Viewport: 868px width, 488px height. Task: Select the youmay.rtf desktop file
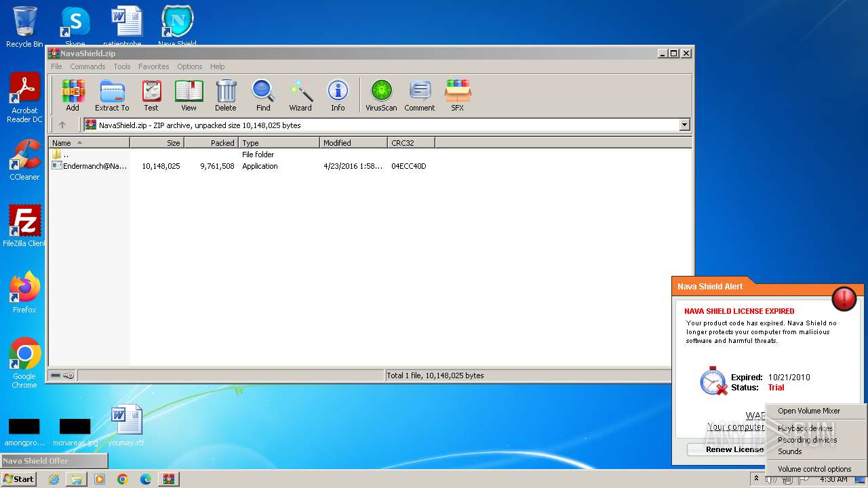pyautogui.click(x=126, y=426)
